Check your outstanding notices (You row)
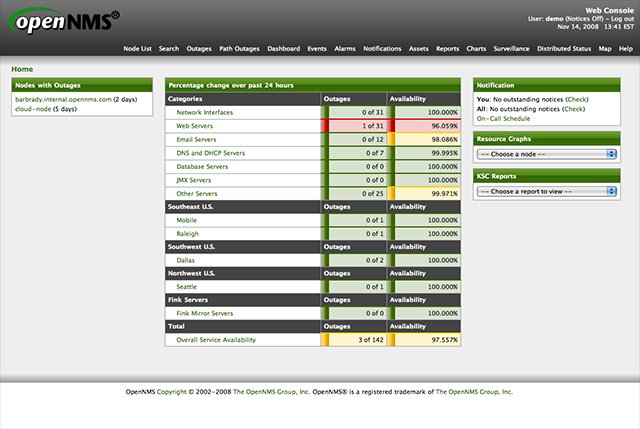The image size is (640, 429). click(x=577, y=99)
